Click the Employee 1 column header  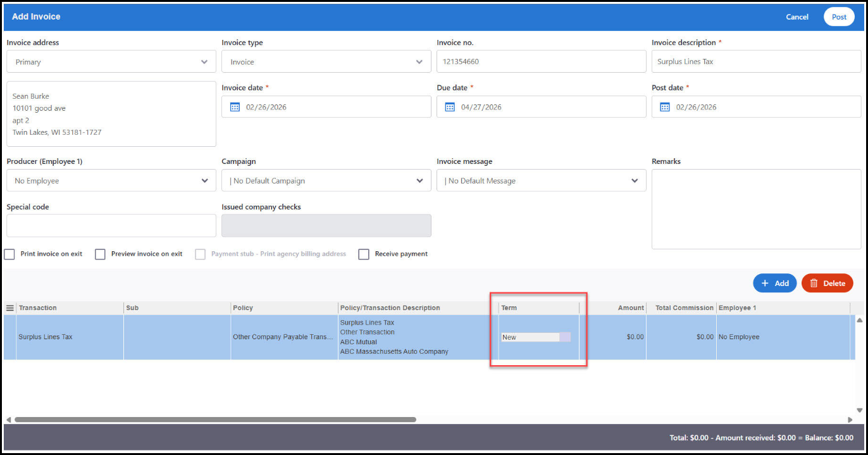pyautogui.click(x=783, y=308)
